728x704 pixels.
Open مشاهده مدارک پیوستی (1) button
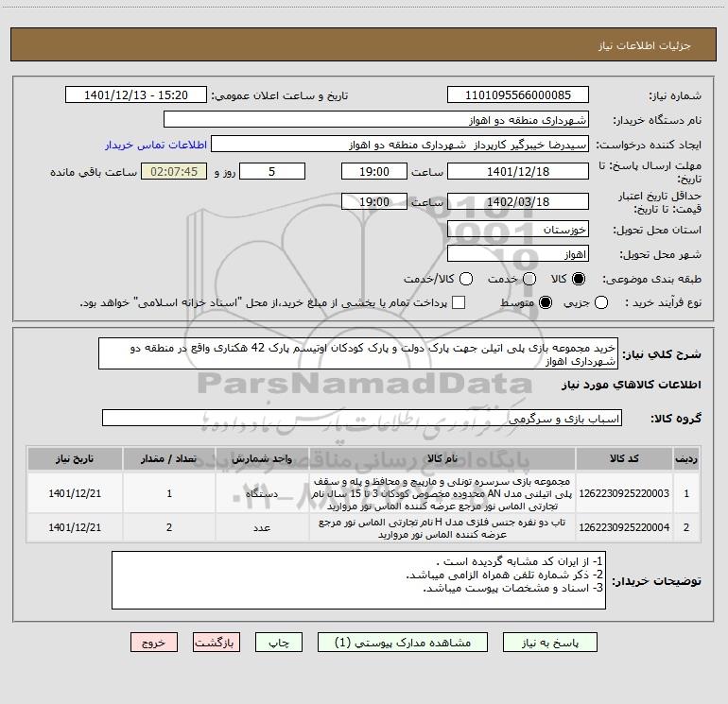(x=403, y=643)
